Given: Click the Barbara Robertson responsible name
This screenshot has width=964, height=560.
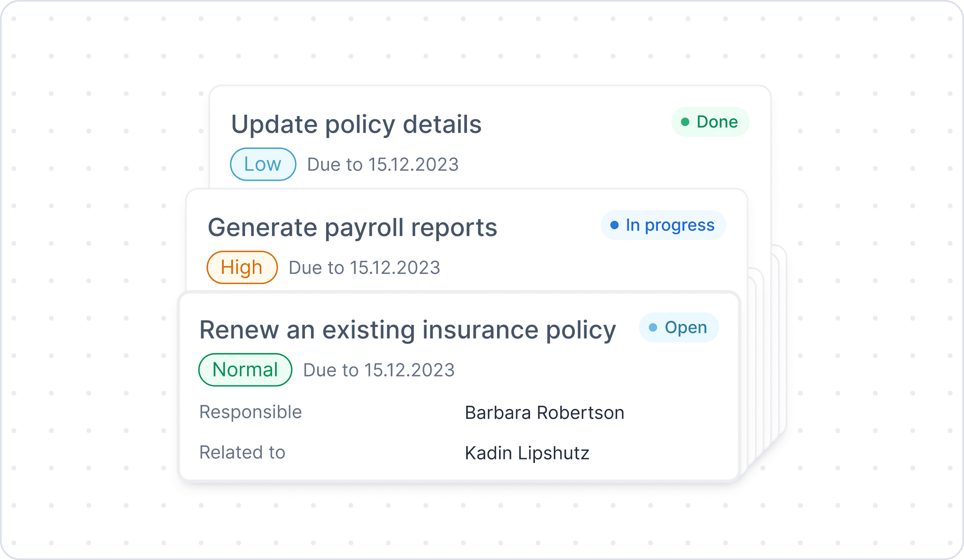Looking at the screenshot, I should click(544, 413).
